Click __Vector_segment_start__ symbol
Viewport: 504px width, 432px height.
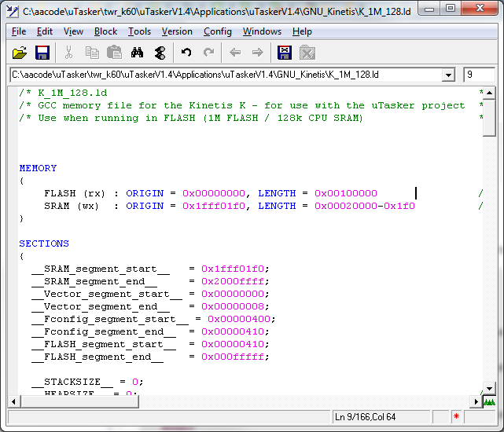107,294
